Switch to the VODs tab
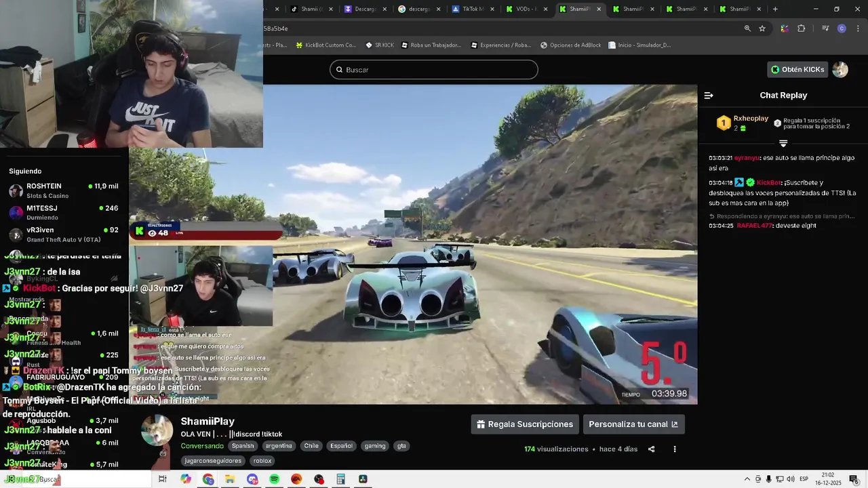 tap(527, 9)
